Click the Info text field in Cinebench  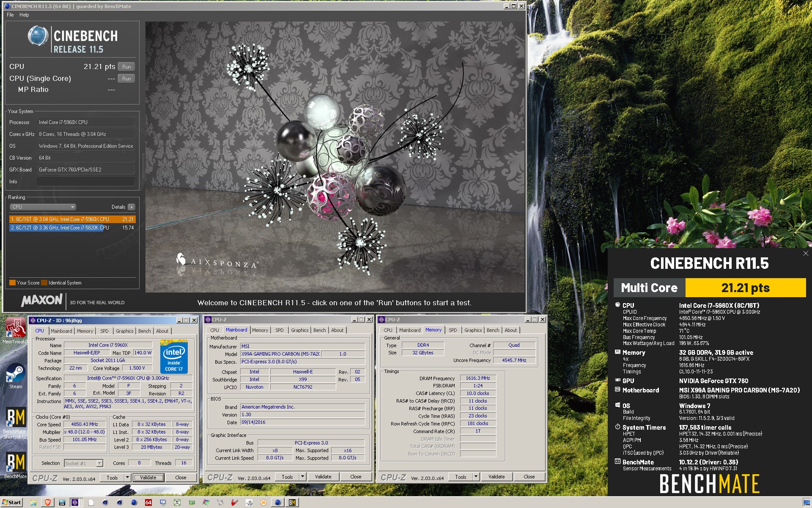click(86, 182)
